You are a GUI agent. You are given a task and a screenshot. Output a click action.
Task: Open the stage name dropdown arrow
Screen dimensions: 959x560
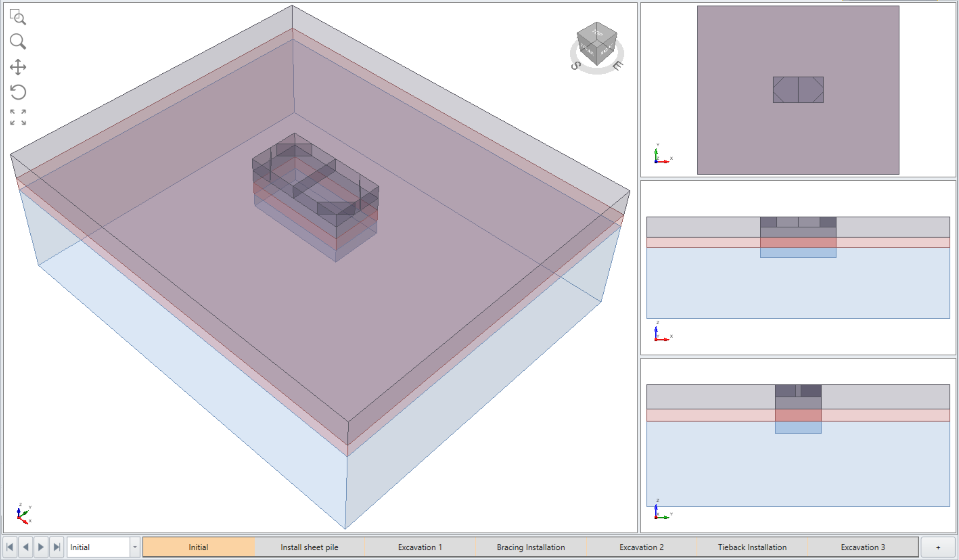135,547
